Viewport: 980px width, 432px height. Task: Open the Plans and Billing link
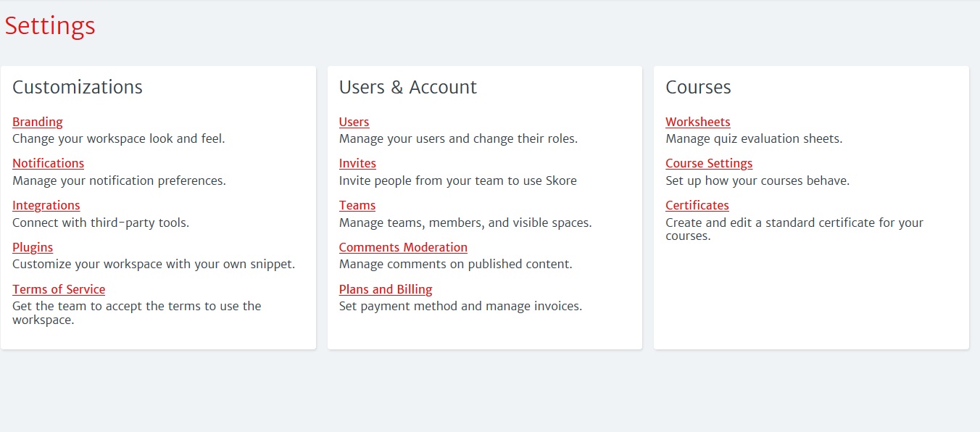tap(386, 289)
